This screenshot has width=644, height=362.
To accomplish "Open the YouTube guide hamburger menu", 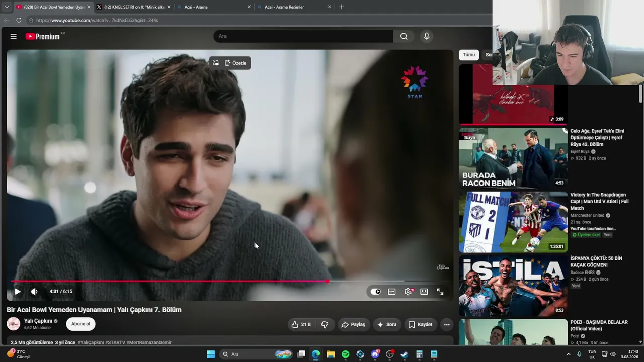I will (14, 36).
